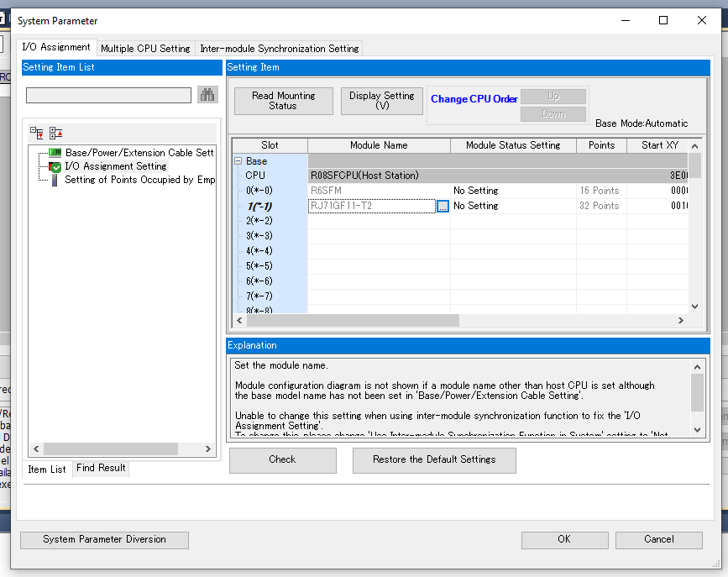Screen dimensions: 728x577
Task: Click setting item tree scroll left arrow
Action: tap(36, 448)
